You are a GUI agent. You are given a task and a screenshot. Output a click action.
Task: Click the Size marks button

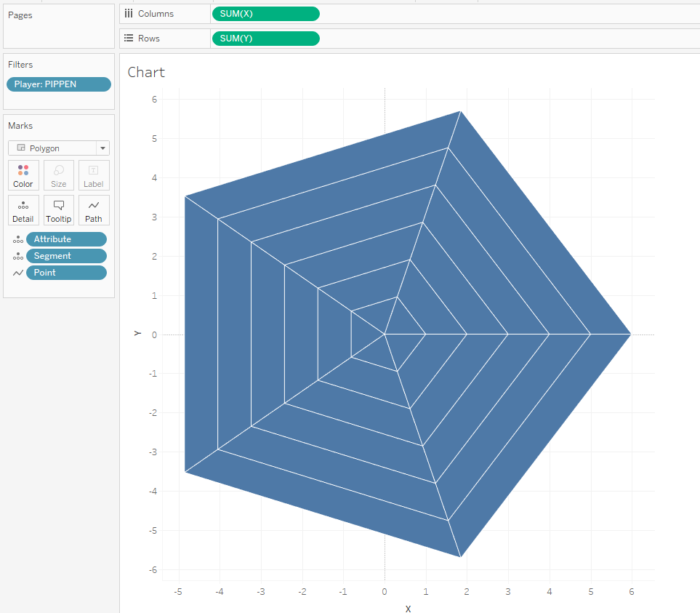[x=58, y=175]
